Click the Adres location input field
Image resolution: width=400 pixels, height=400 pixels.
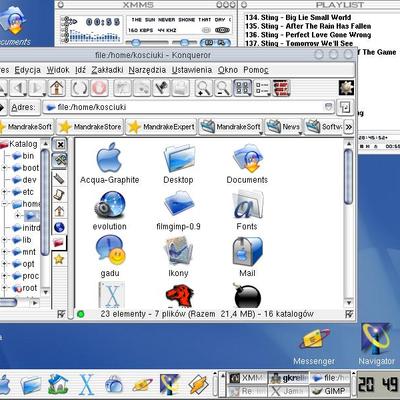point(187,107)
